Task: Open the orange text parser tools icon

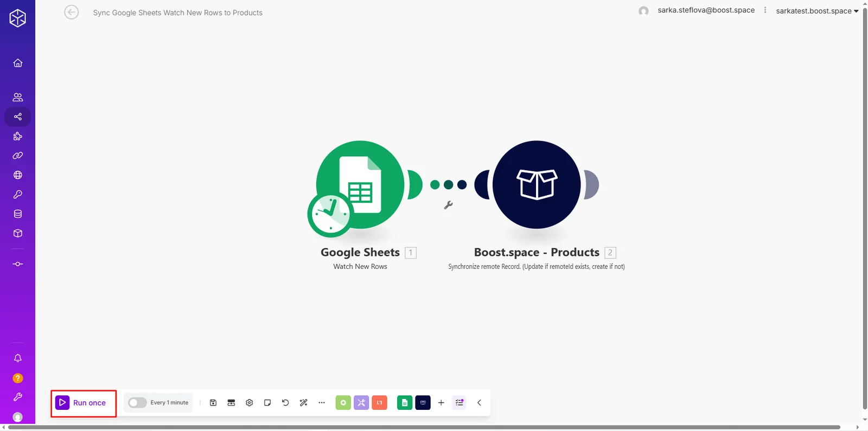Action: click(380, 403)
